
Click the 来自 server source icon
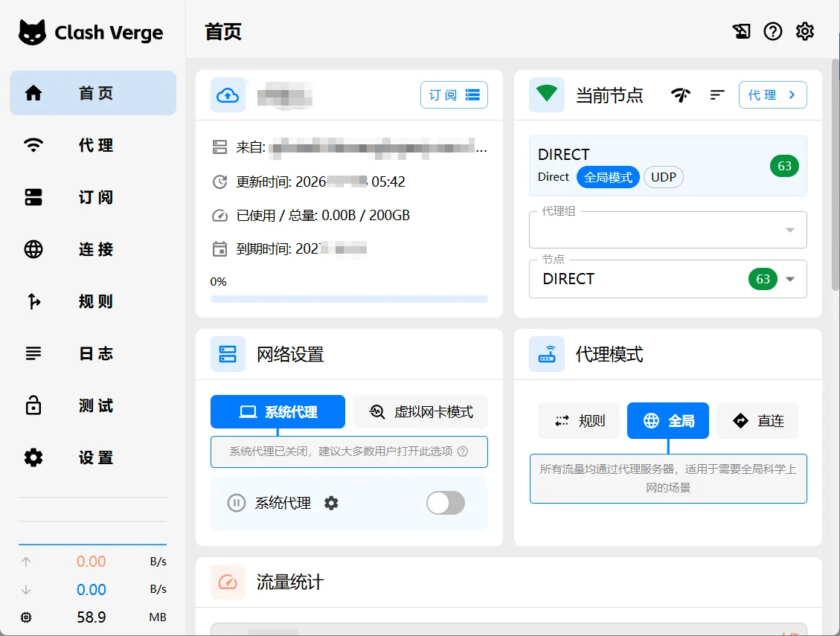click(x=219, y=147)
